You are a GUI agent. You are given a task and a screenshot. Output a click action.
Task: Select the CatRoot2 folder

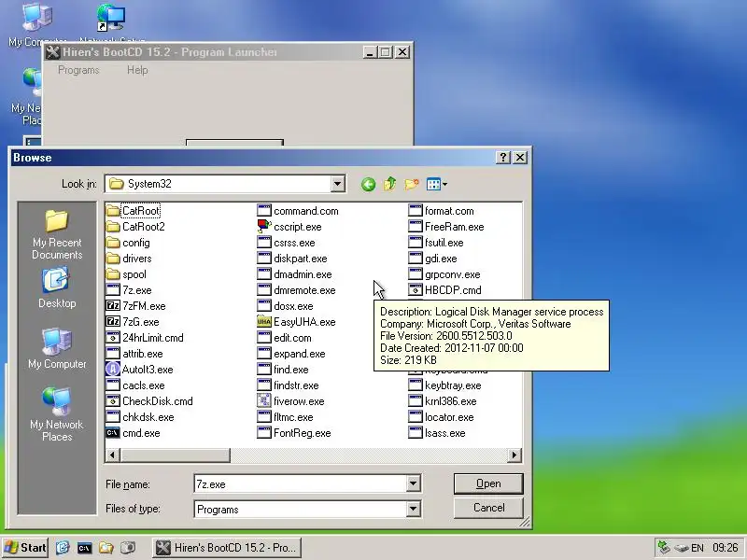[x=136, y=227]
